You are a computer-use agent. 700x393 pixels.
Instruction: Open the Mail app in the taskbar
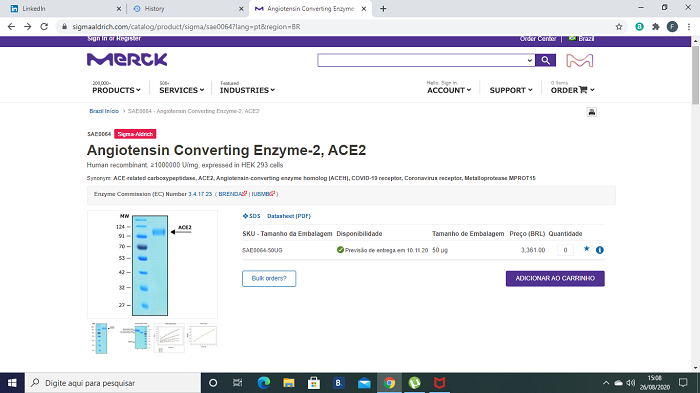pyautogui.click(x=364, y=383)
